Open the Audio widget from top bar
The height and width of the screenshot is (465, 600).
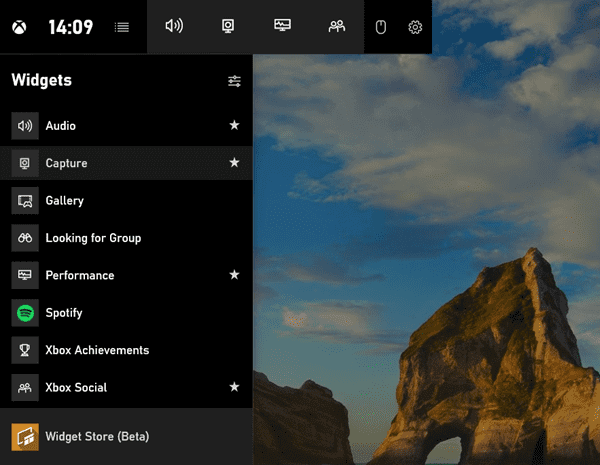coord(174,26)
